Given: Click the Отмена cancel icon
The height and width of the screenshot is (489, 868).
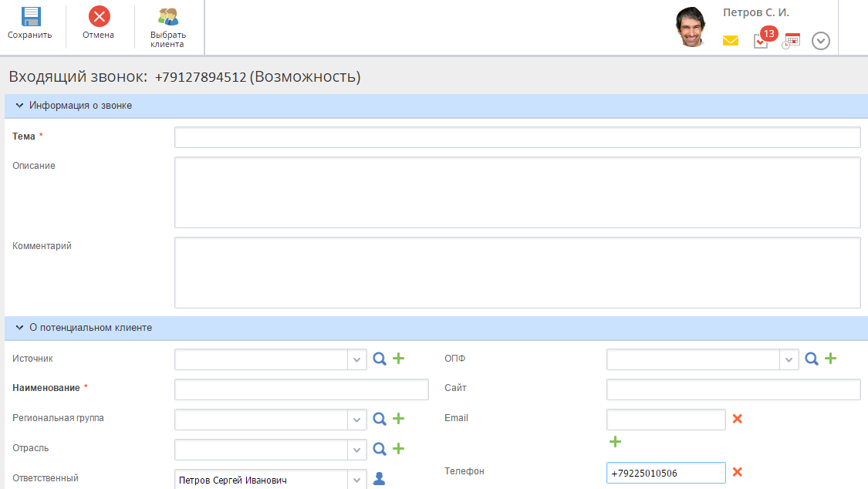Looking at the screenshot, I should [x=99, y=17].
